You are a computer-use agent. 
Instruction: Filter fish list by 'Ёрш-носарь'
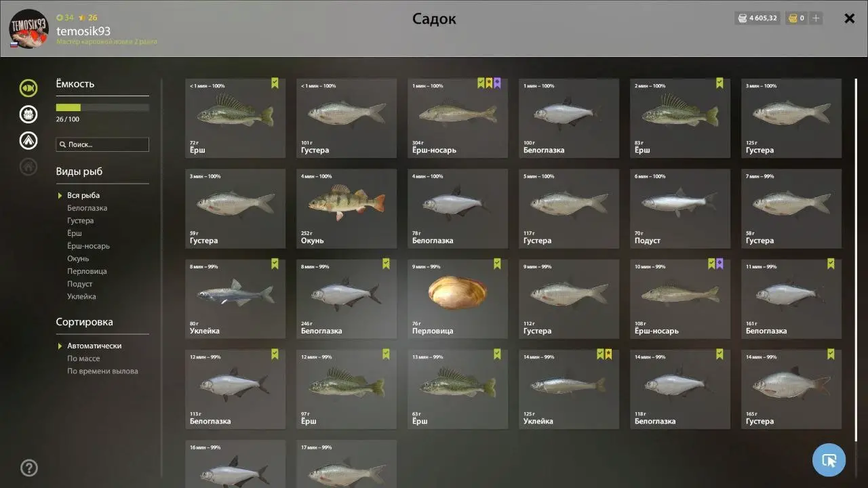[88, 246]
